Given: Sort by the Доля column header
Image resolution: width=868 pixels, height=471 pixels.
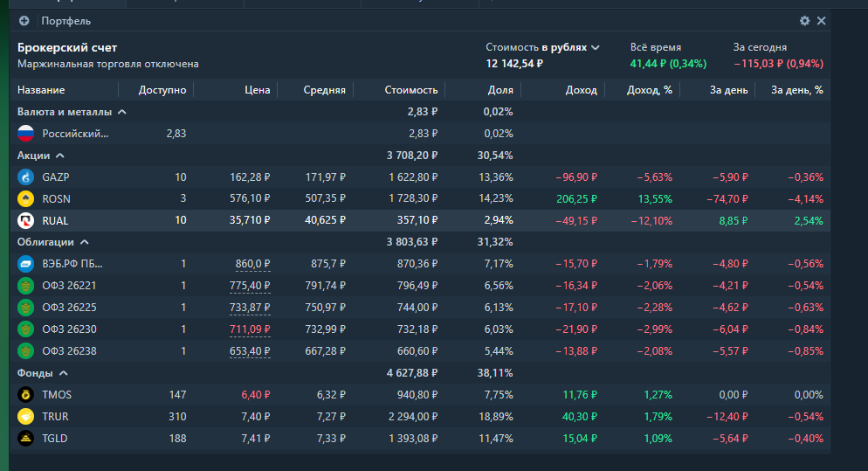Looking at the screenshot, I should 500,90.
